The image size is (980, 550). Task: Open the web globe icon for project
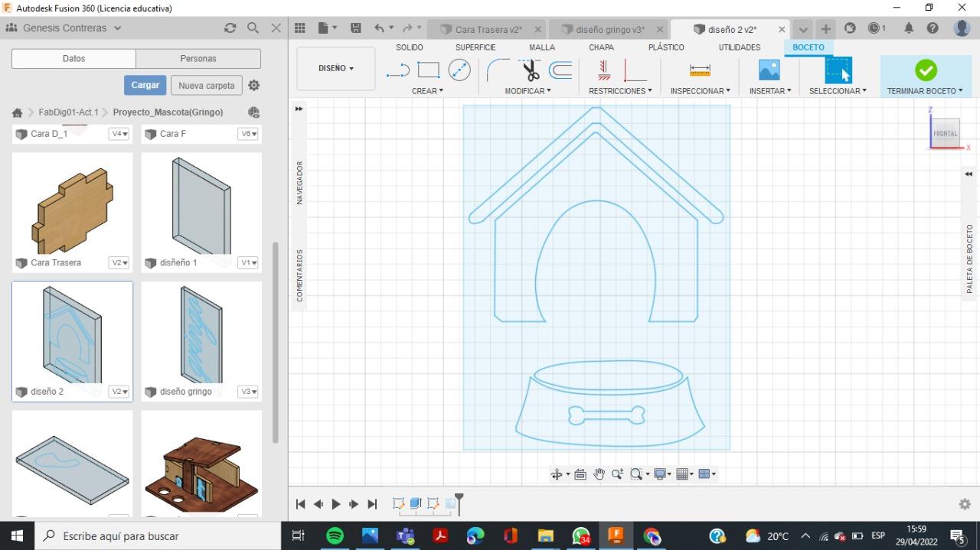click(253, 112)
